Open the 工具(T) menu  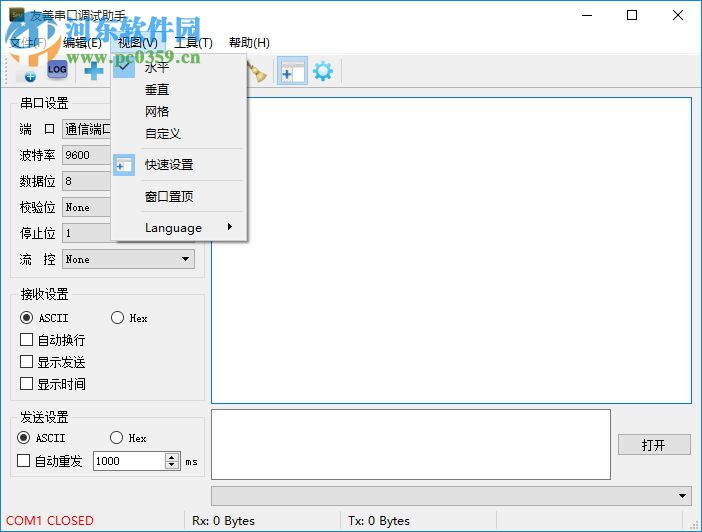(193, 43)
